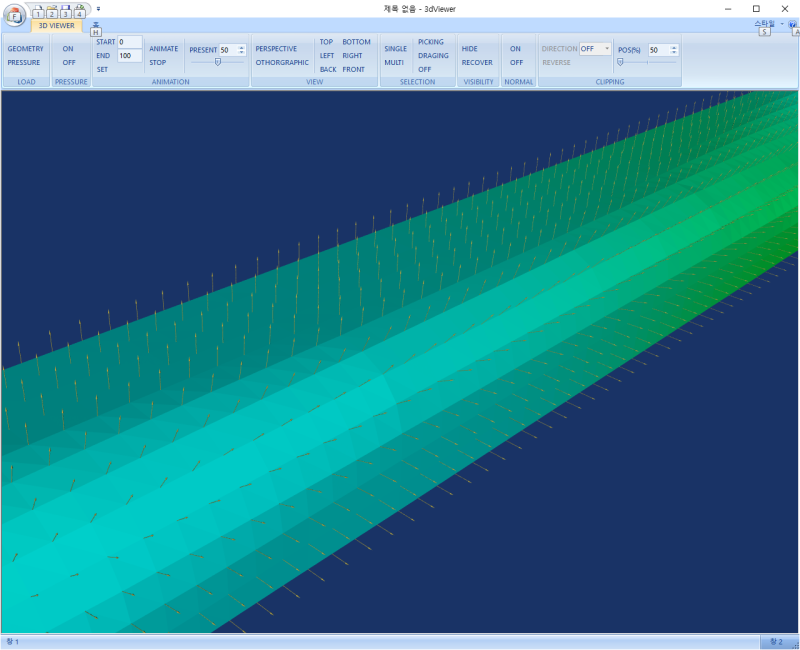This screenshot has height=650, width=800.
Task: Set the camera to BACK view
Action: (x=328, y=69)
